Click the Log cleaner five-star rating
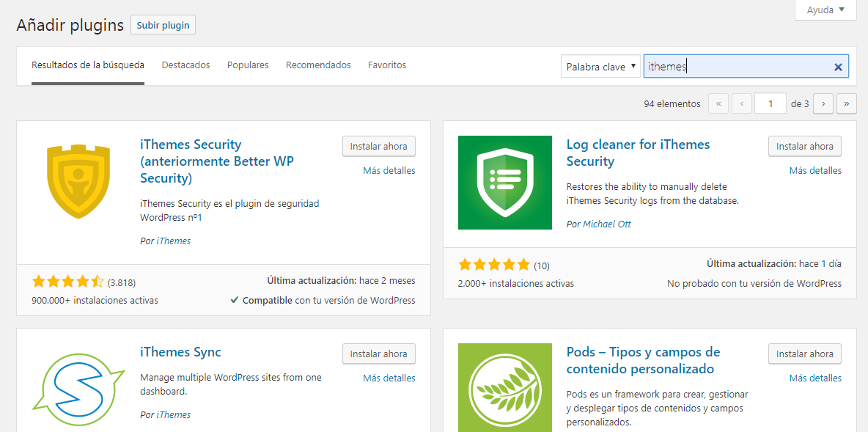The height and width of the screenshot is (432, 868). coord(494,265)
